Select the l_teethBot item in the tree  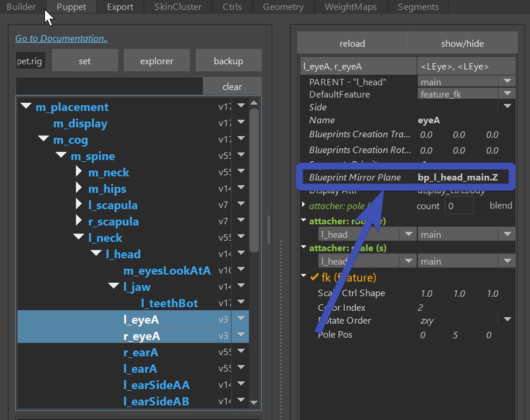(x=169, y=303)
